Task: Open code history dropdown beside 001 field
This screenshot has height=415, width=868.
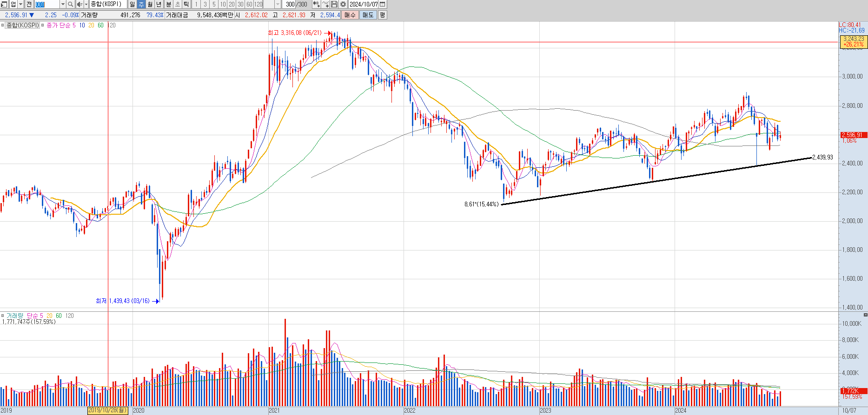Action: (x=63, y=4)
